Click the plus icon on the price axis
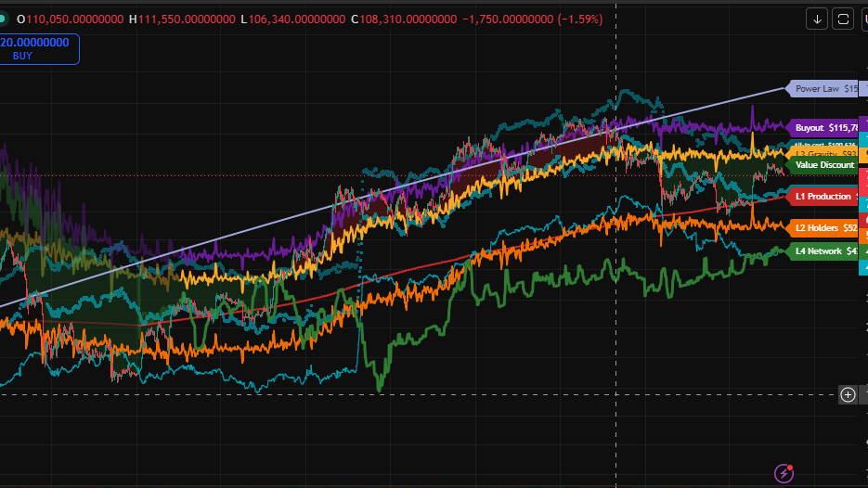Viewport: 868px width, 488px height. 849,394
